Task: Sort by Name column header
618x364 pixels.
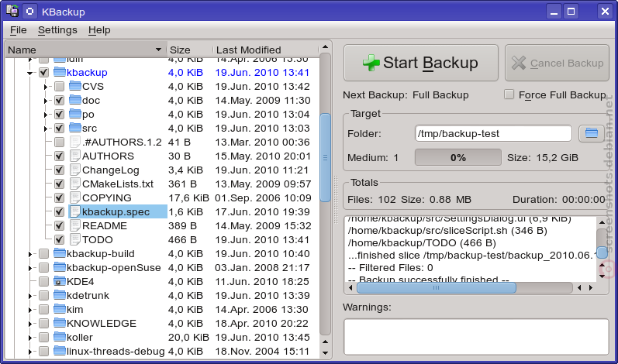Action: click(x=86, y=50)
